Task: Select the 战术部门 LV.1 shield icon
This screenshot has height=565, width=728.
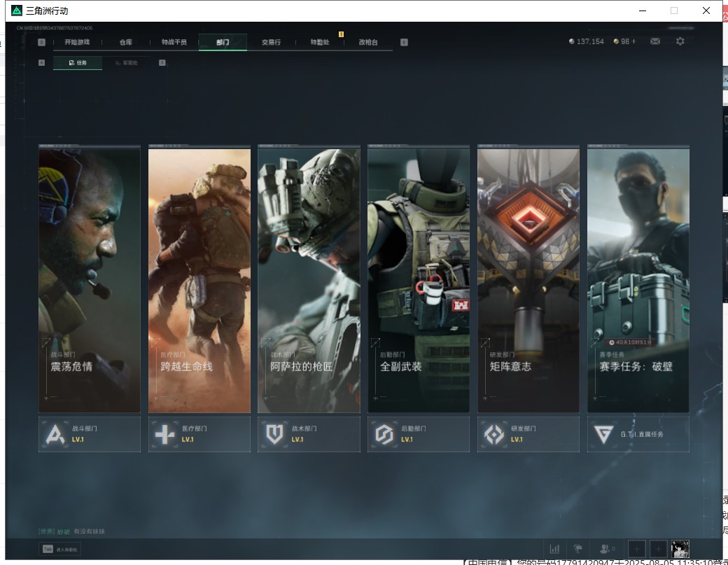Action: click(274, 435)
